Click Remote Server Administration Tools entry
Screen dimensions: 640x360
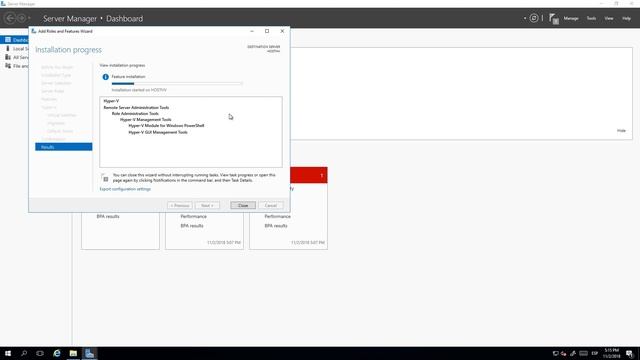click(136, 107)
